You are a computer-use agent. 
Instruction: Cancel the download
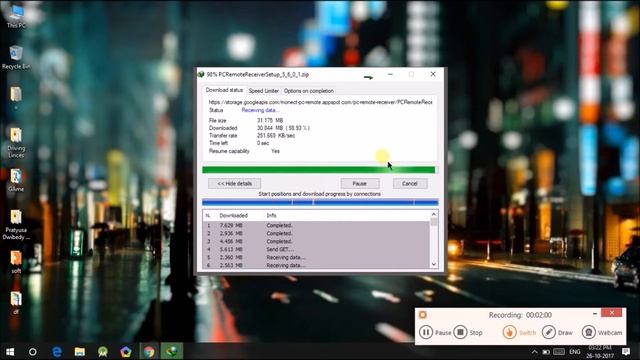(410, 184)
